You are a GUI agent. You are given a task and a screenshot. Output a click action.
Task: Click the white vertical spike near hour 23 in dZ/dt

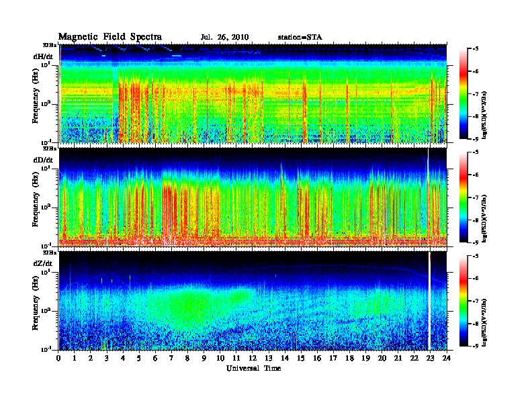429,301
